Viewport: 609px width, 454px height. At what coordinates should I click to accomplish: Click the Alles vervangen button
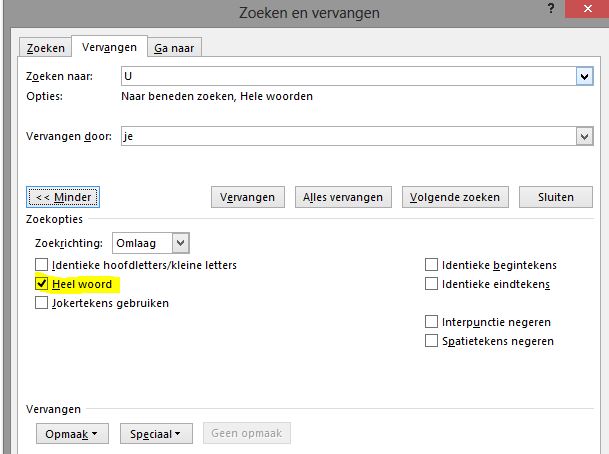click(343, 197)
